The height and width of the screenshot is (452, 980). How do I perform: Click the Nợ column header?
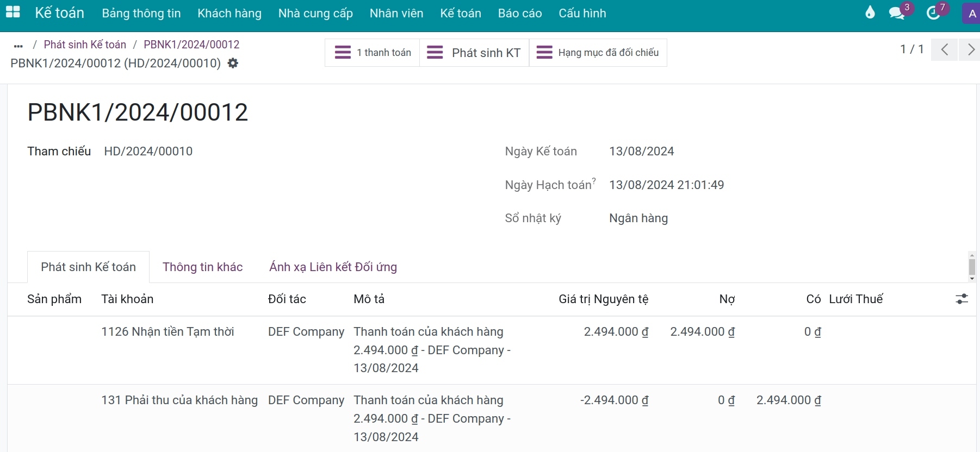coord(727,299)
